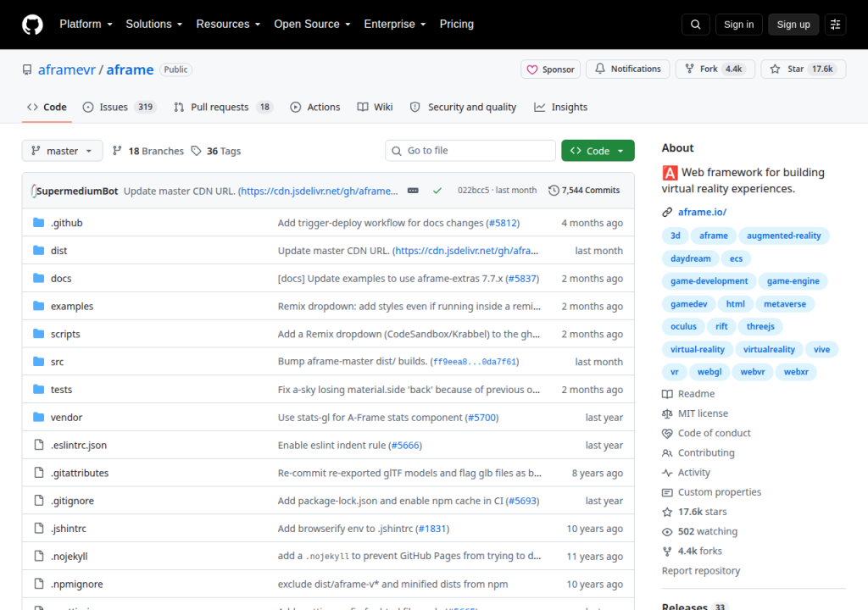This screenshot has height=610, width=868.
Task: Select the threejs topic tag
Action: (x=760, y=326)
